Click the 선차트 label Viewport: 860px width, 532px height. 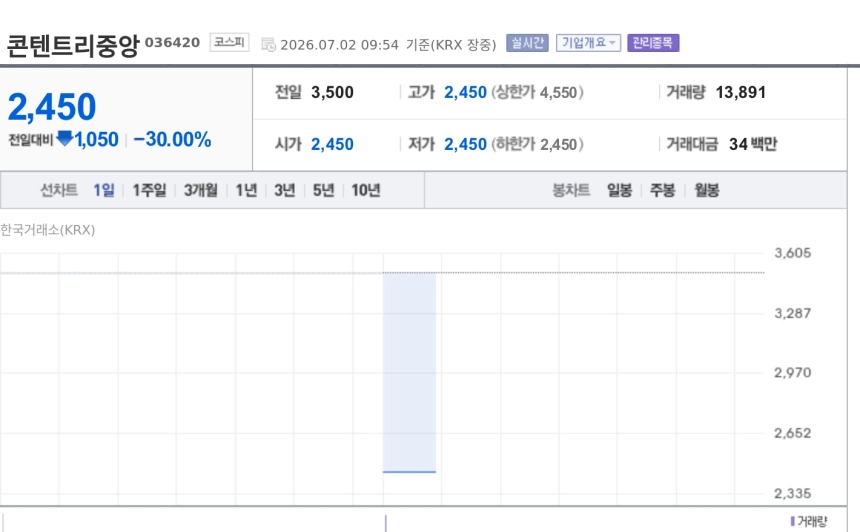tap(59, 190)
